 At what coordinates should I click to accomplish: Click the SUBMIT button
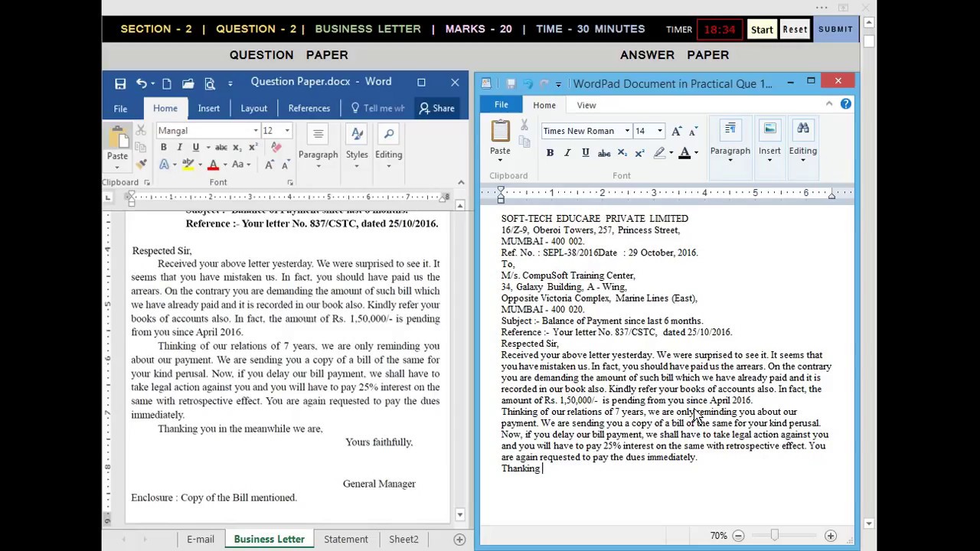[x=835, y=30]
